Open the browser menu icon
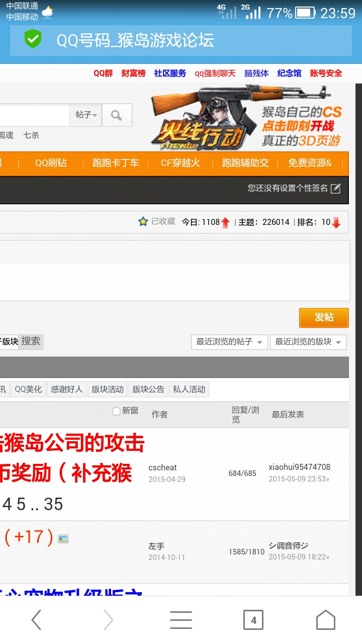This screenshot has height=644, width=362. 181,620
